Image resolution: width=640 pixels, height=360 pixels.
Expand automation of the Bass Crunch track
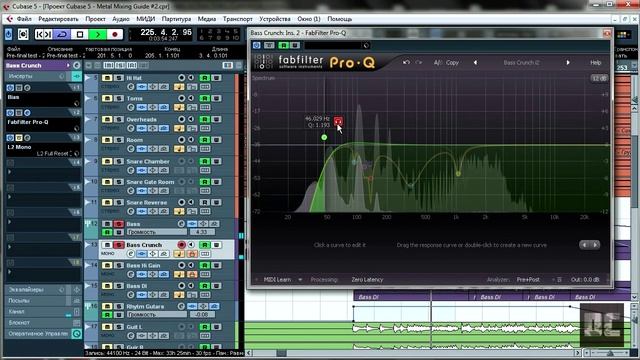87,245
